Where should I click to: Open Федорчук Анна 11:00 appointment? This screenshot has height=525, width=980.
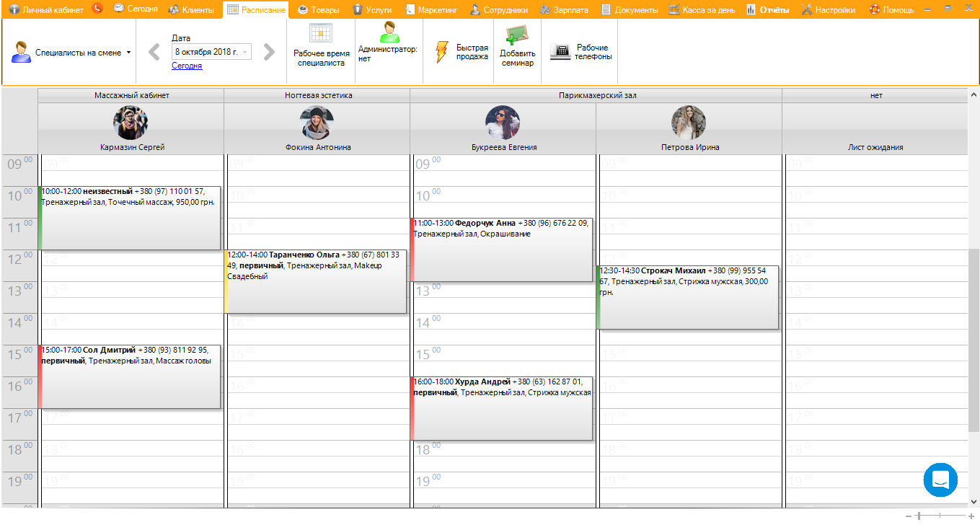tap(501, 250)
